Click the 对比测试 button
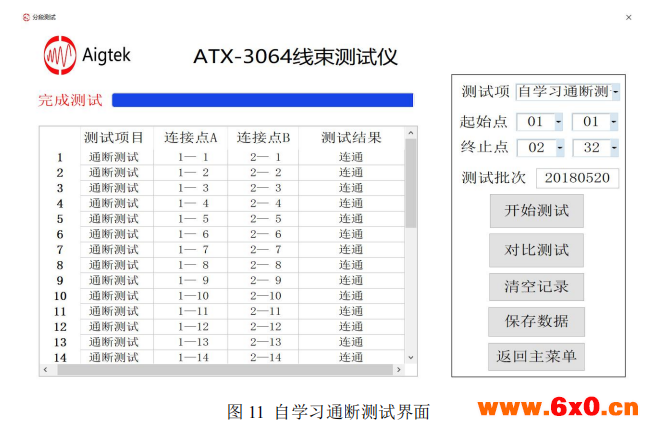Viewport: 651px width, 430px height. [x=536, y=250]
